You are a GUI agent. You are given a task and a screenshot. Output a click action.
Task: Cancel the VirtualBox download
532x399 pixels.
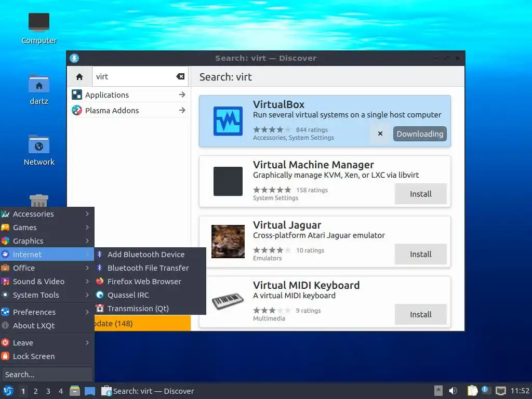[380, 134]
